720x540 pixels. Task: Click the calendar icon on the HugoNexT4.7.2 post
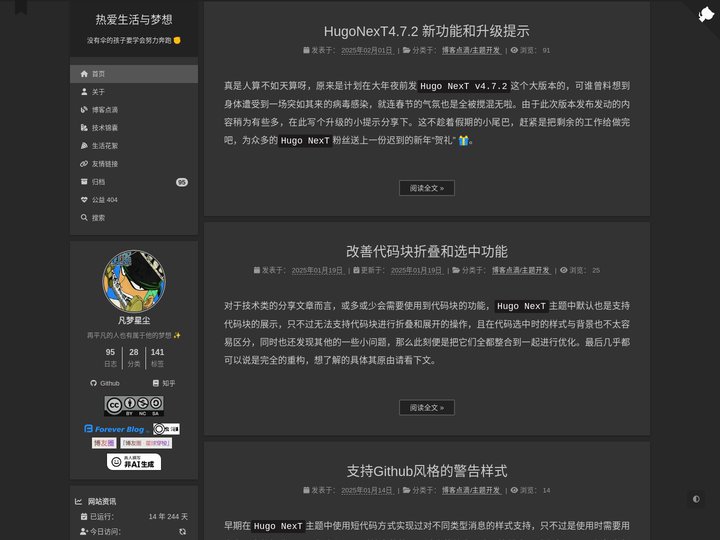coord(306,51)
